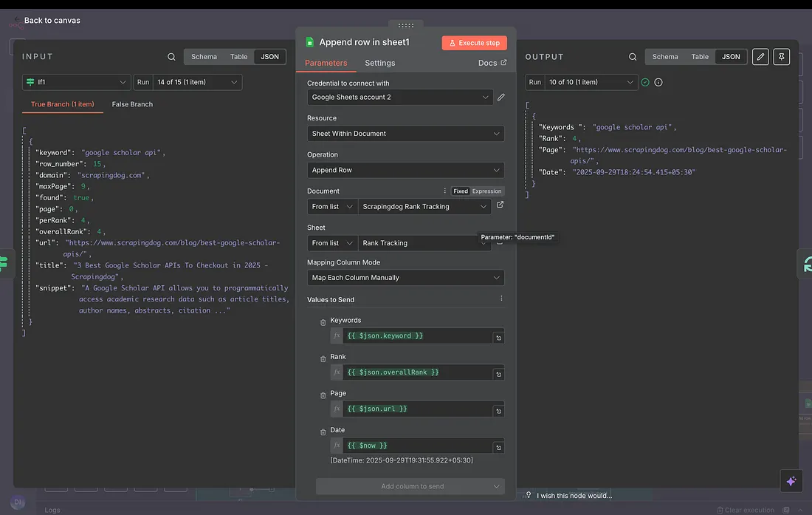Click the output info circle icon
The width and height of the screenshot is (812, 515).
tap(658, 82)
